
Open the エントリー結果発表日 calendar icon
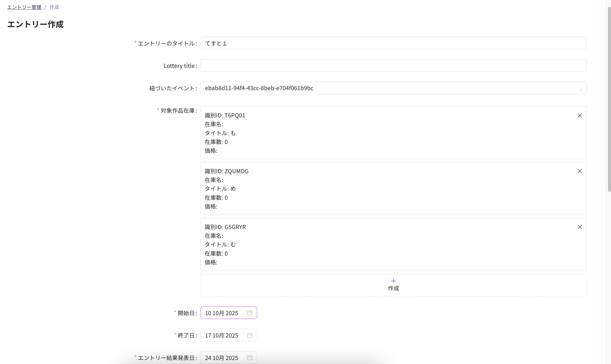pyautogui.click(x=250, y=357)
